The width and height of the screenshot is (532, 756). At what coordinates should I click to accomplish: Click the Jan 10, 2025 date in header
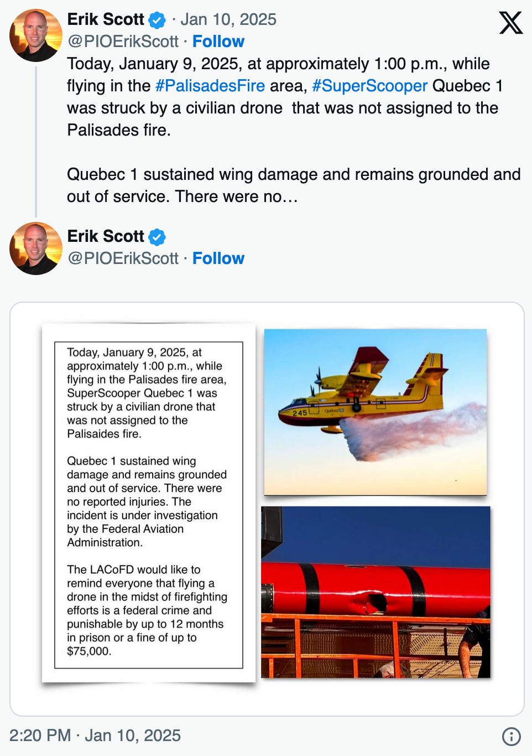[x=228, y=19]
